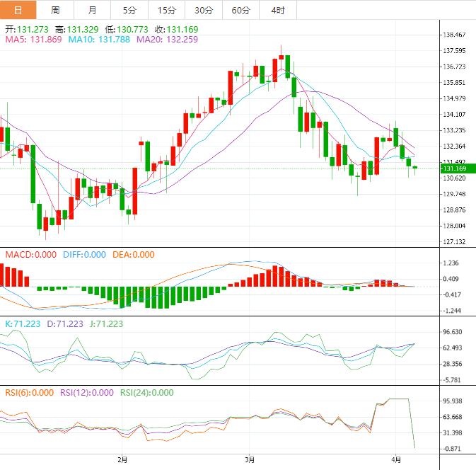Click the 96.630 KDJ axis value

[453, 332]
